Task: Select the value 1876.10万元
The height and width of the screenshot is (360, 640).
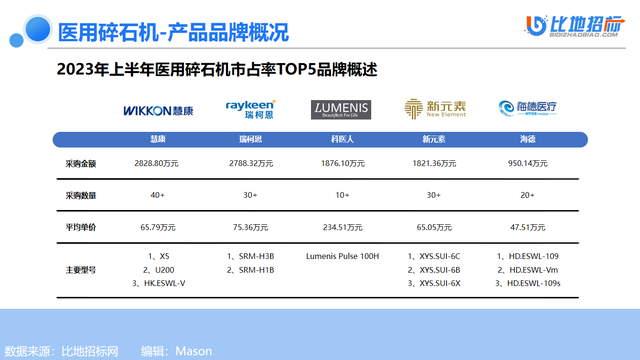Action: (x=343, y=163)
